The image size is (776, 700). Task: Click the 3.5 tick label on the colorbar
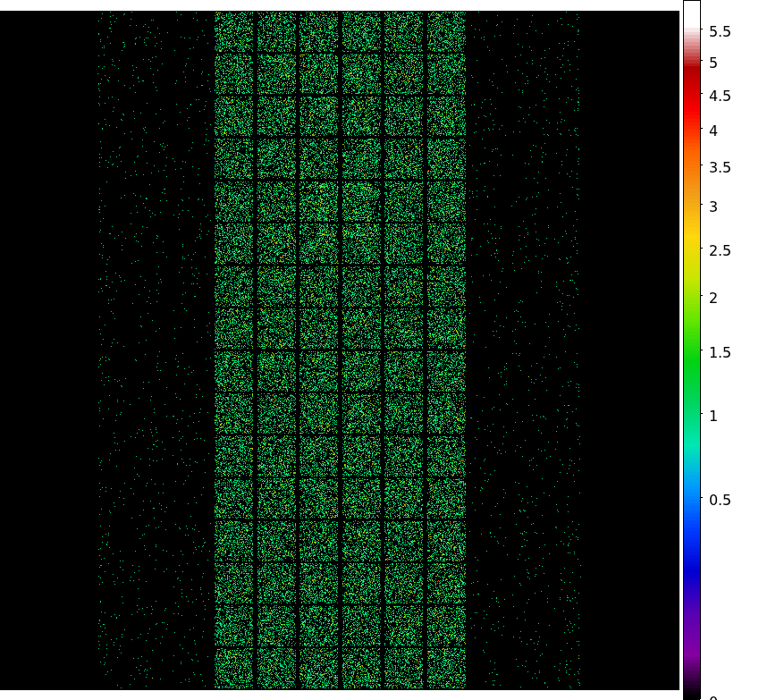[x=719, y=167]
